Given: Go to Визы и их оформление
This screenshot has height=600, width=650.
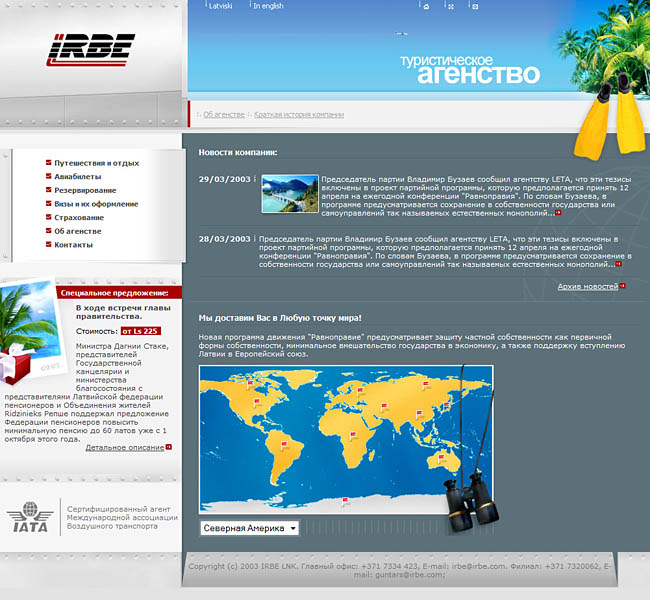Looking at the screenshot, I should pos(96,203).
